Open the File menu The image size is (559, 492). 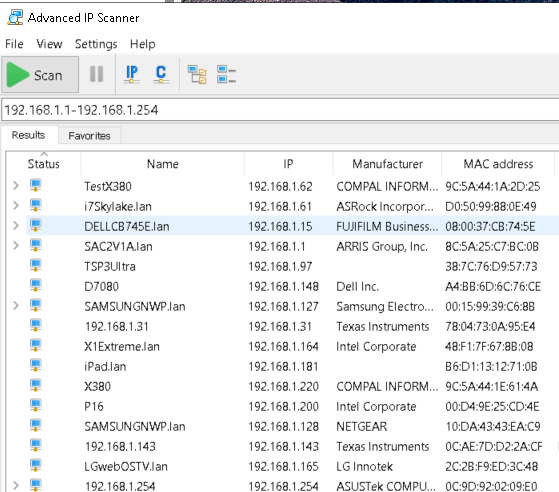coord(14,44)
